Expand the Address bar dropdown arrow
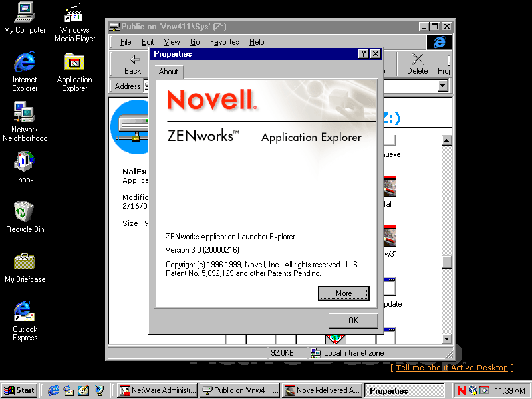 442,86
